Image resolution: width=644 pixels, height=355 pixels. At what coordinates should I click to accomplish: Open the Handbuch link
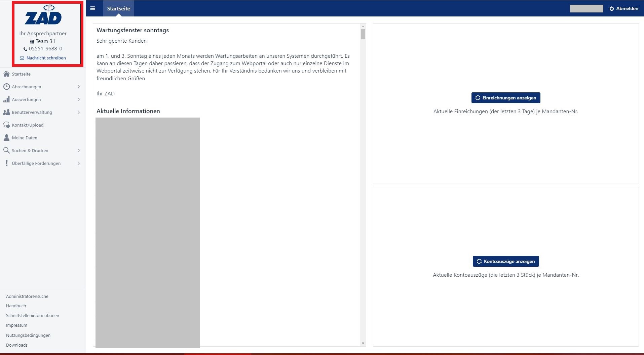point(16,306)
